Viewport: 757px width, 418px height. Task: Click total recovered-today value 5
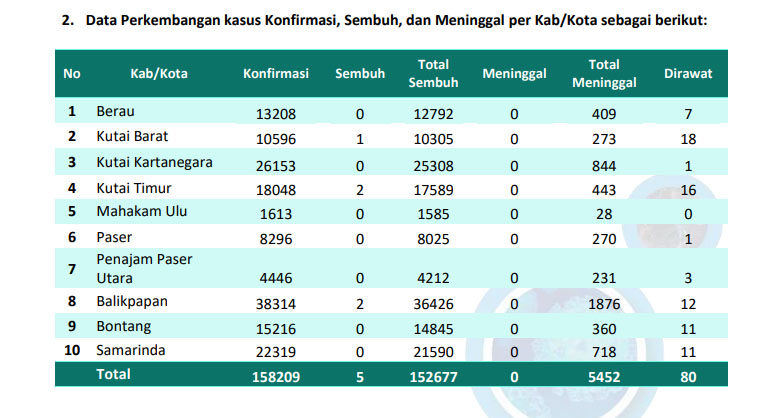tap(360, 377)
